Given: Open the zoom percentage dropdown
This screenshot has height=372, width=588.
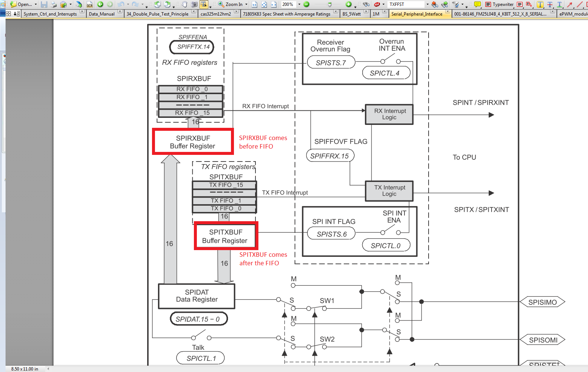Looking at the screenshot, I should tap(299, 4).
